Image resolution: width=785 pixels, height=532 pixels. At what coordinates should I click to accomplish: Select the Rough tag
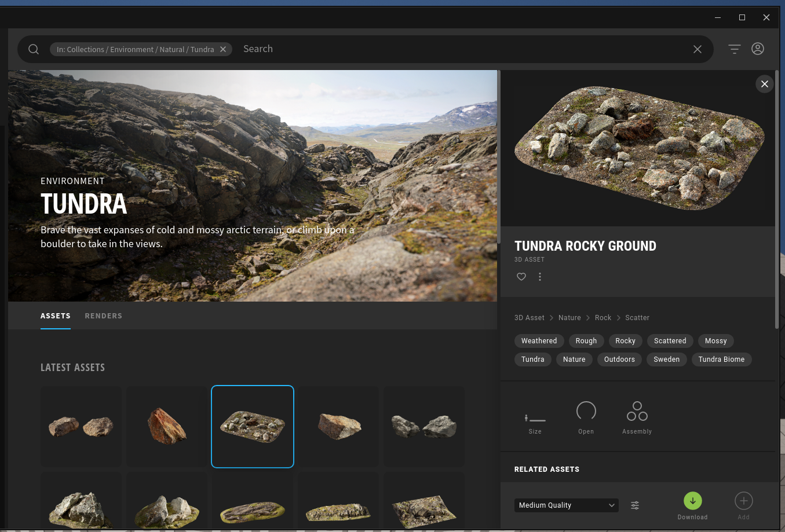point(586,341)
